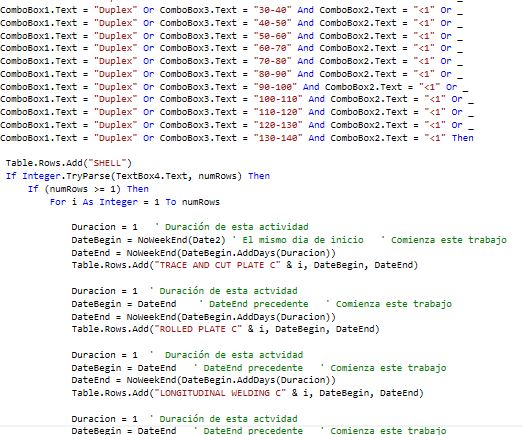Click ComboBox2.Text on the "90-100" line
This screenshot has height=435, width=523.
point(363,87)
